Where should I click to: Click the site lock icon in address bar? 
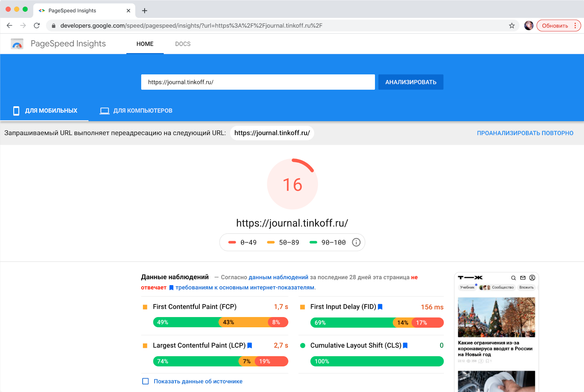(53, 26)
